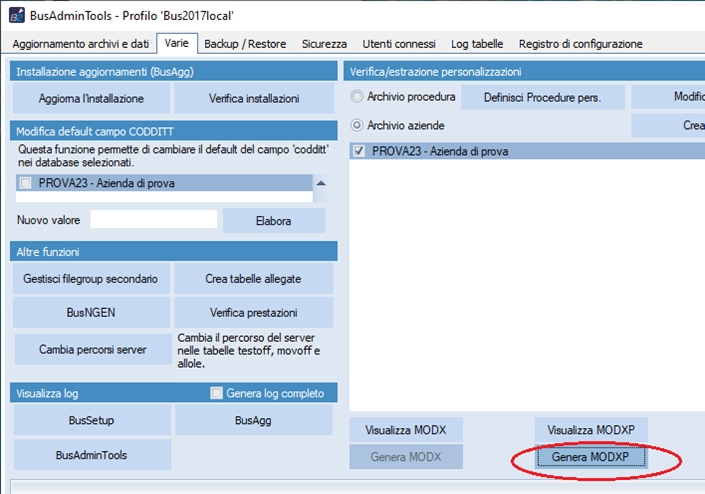The image size is (705, 494).
Task: Click Genera MODXP button
Action: (x=591, y=457)
